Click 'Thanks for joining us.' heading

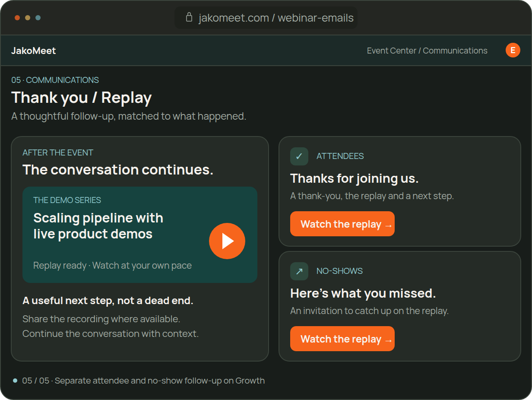(x=355, y=178)
